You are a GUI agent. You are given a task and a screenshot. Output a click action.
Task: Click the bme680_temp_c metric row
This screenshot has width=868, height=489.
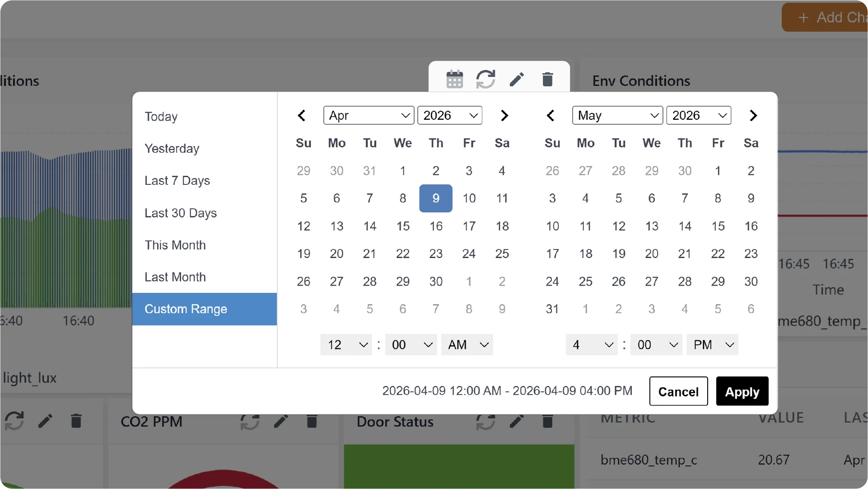point(728,460)
